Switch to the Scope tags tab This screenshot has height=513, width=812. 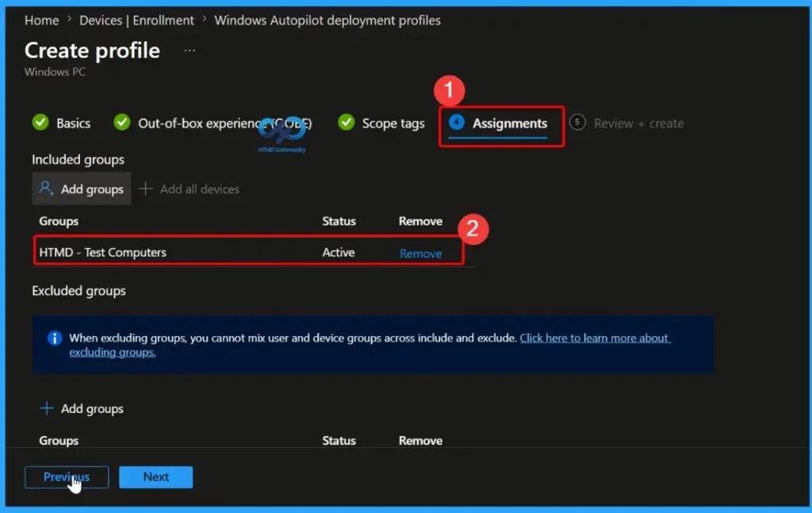pos(393,123)
